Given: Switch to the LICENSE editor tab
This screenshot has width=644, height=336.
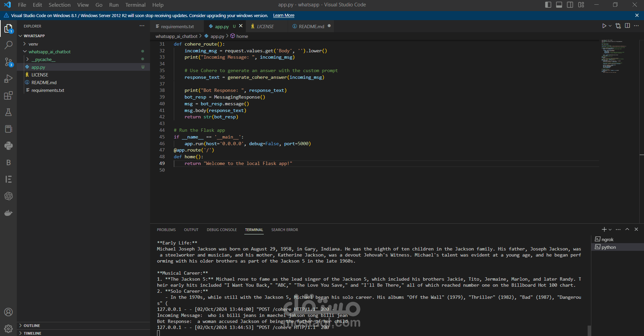Looking at the screenshot, I should pos(265,26).
